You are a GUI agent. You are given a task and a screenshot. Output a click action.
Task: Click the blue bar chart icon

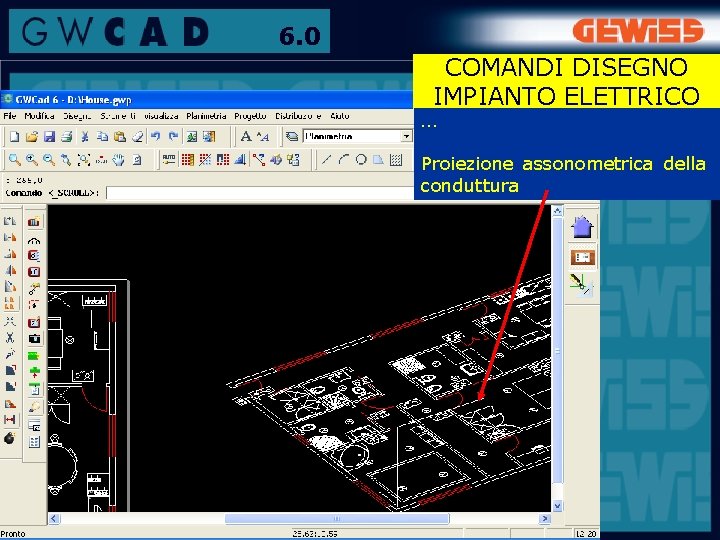240,159
